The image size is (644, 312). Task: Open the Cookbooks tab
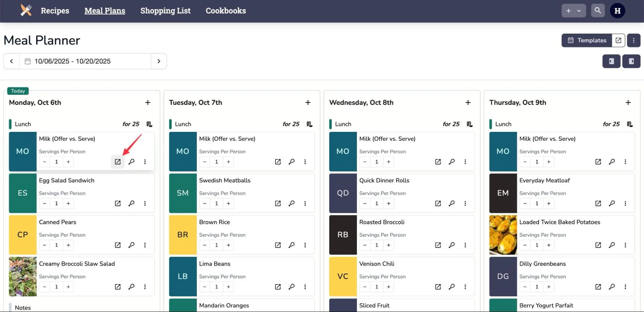pos(226,11)
